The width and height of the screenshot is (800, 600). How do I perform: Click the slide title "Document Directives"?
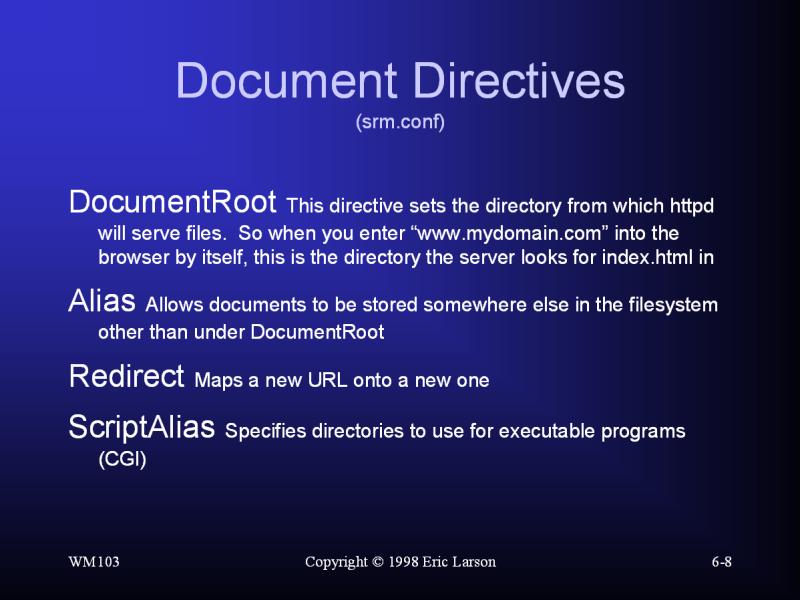pyautogui.click(x=400, y=81)
